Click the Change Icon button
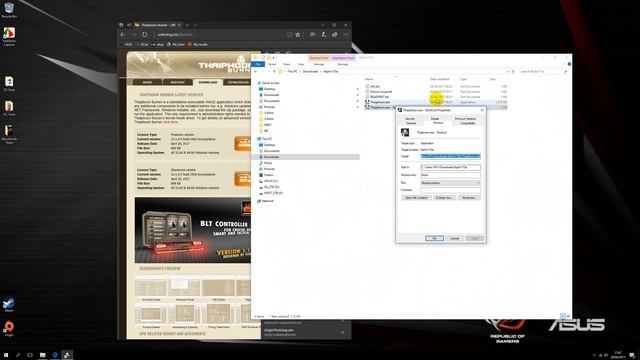Viewport: 640px width, 360px height. pyautogui.click(x=444, y=198)
